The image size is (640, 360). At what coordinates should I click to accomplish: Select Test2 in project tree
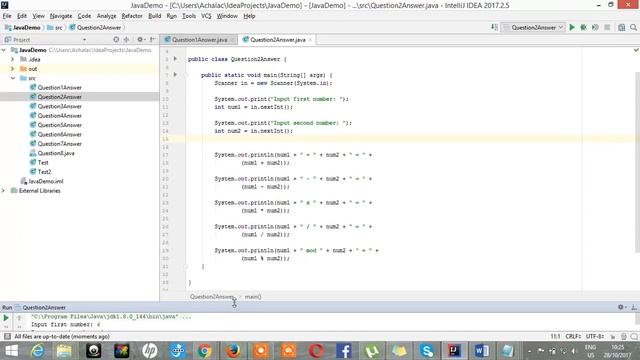pos(44,172)
